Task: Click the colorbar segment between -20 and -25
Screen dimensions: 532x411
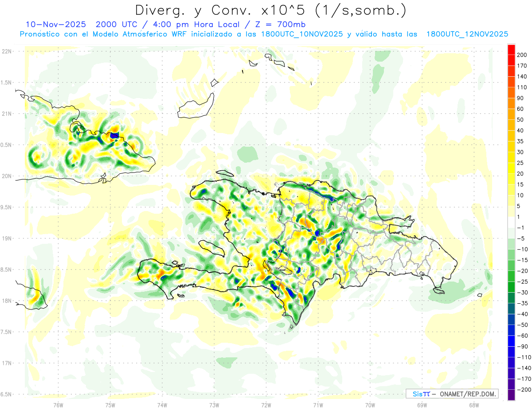Action: click(x=511, y=276)
